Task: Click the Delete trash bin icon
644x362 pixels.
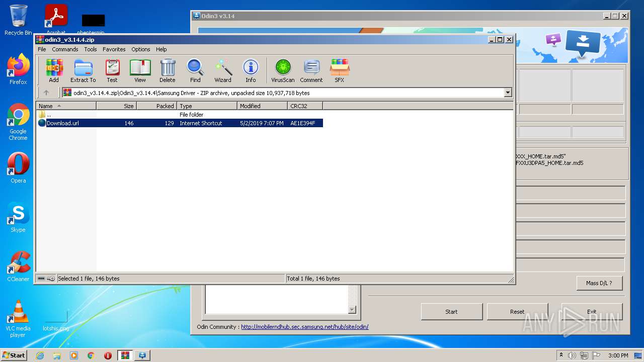Action: pos(168,71)
